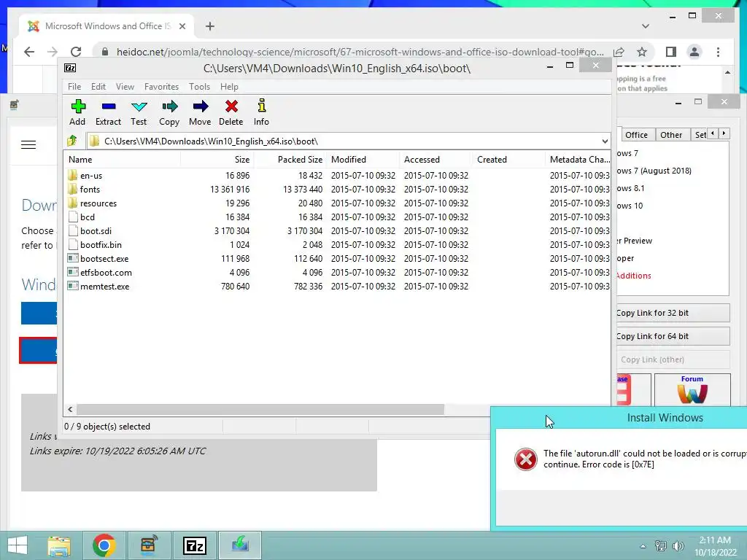Click Copy Link for 64 bit

673,336
